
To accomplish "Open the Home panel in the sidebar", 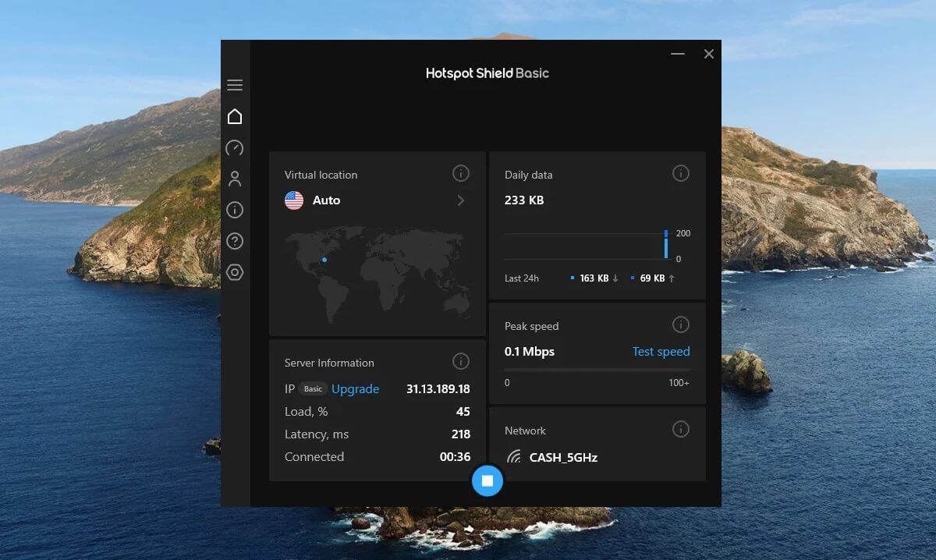I will point(235,115).
